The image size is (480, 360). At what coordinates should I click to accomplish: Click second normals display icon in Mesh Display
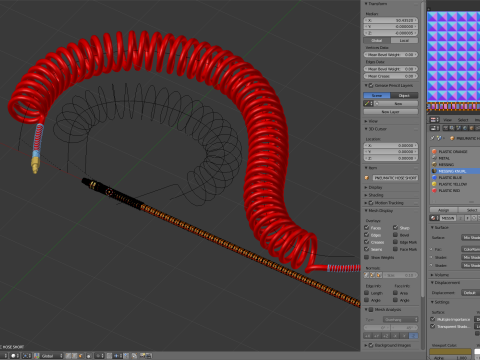coord(372,275)
